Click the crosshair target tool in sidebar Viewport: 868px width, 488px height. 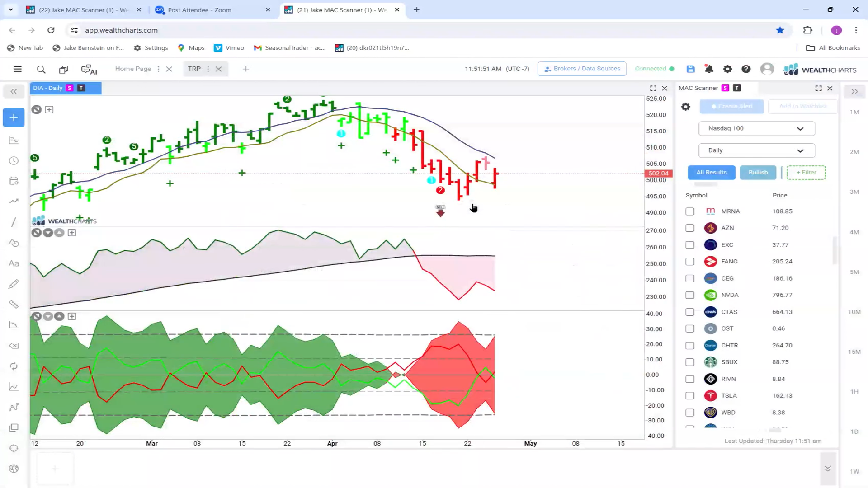[x=14, y=448]
